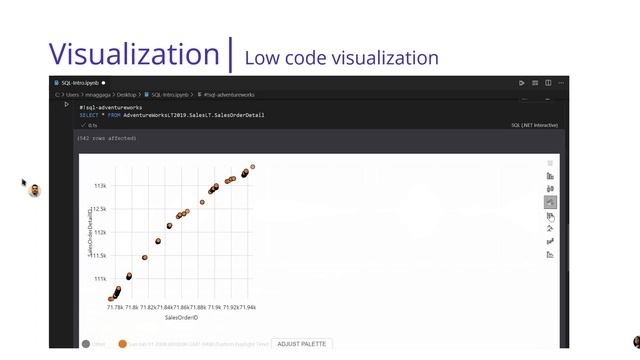Image resolution: width=640 pixels, height=360 pixels.
Task: Click the SQL (.NET Interactive) kernel language label
Action: click(535, 125)
